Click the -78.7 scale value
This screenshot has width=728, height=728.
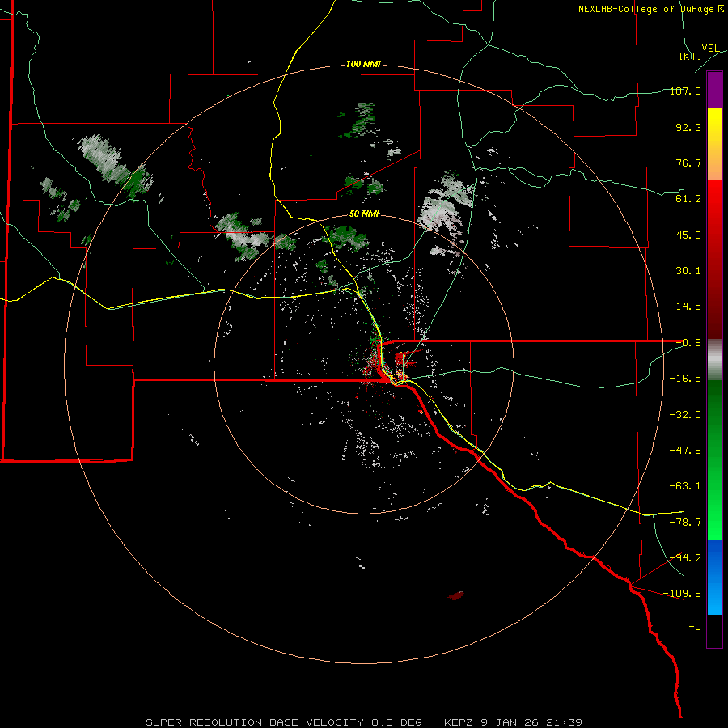685,522
